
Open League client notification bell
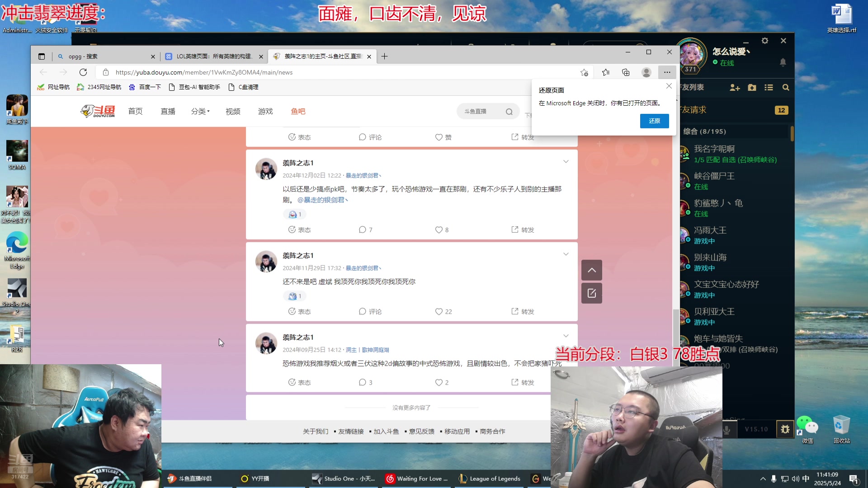point(783,62)
